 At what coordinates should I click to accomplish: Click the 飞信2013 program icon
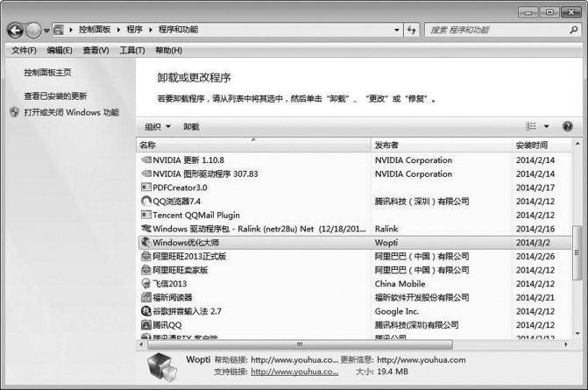click(145, 284)
